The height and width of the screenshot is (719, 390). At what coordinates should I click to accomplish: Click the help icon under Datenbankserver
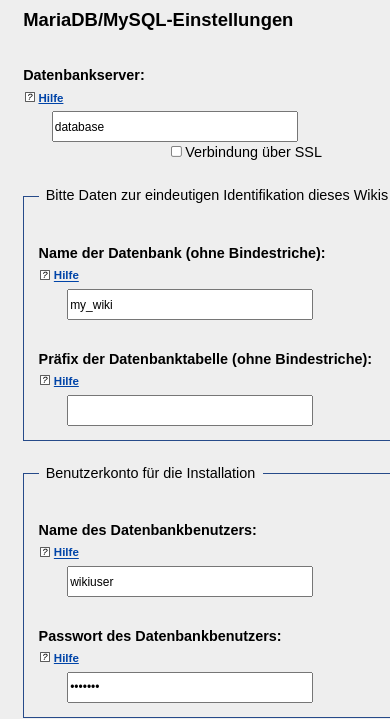point(30,97)
